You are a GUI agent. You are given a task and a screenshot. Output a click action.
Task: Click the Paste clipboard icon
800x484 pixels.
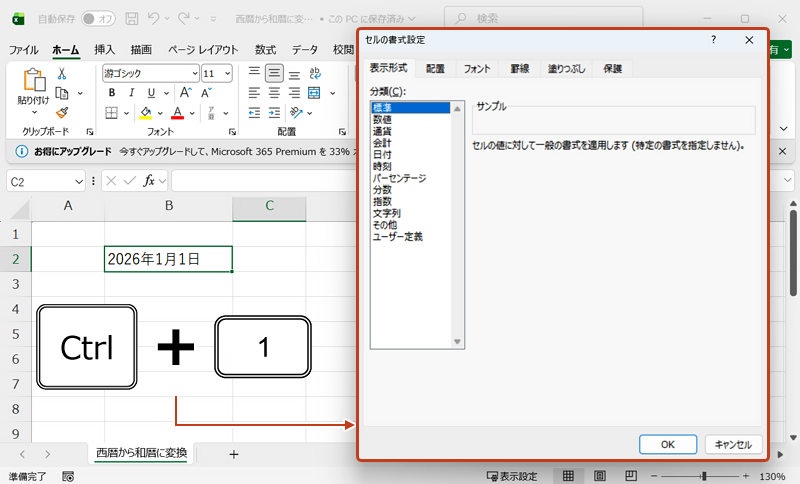[34, 80]
